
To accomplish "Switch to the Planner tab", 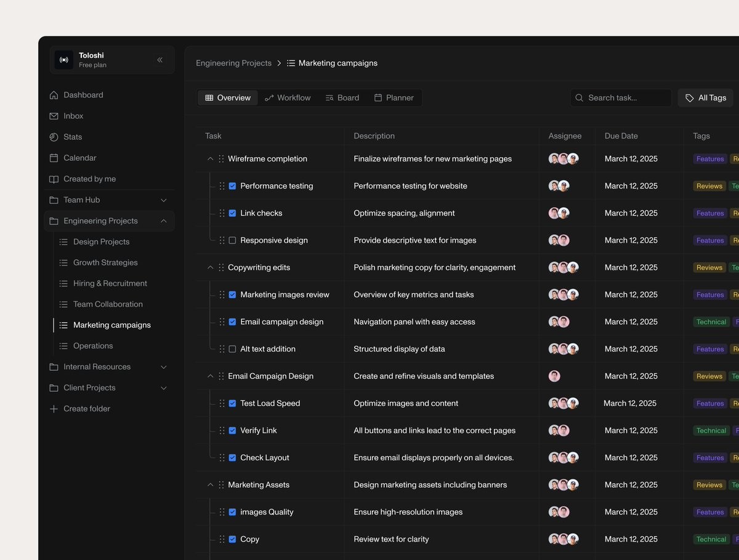I will coord(394,97).
